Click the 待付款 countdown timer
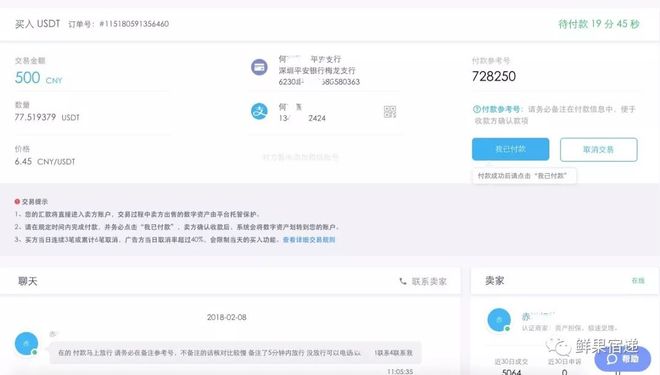Screen dimensions: 660x375 coord(599,24)
